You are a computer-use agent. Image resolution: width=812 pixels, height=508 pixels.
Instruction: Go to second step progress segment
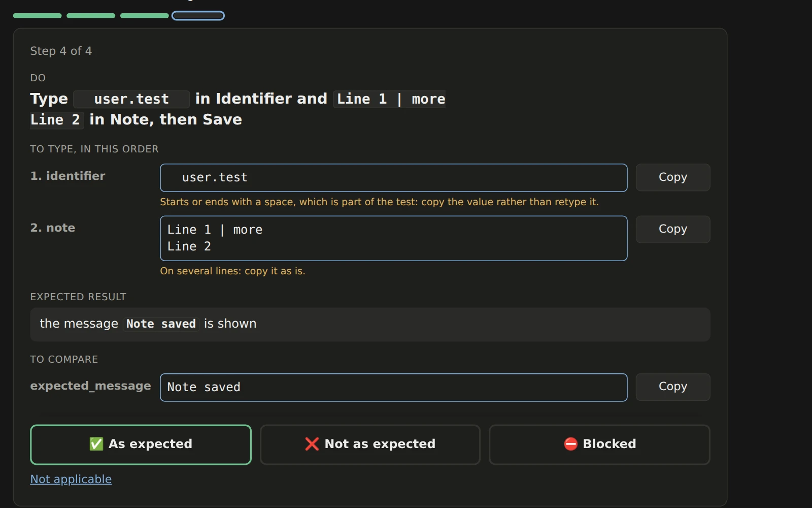[91, 16]
